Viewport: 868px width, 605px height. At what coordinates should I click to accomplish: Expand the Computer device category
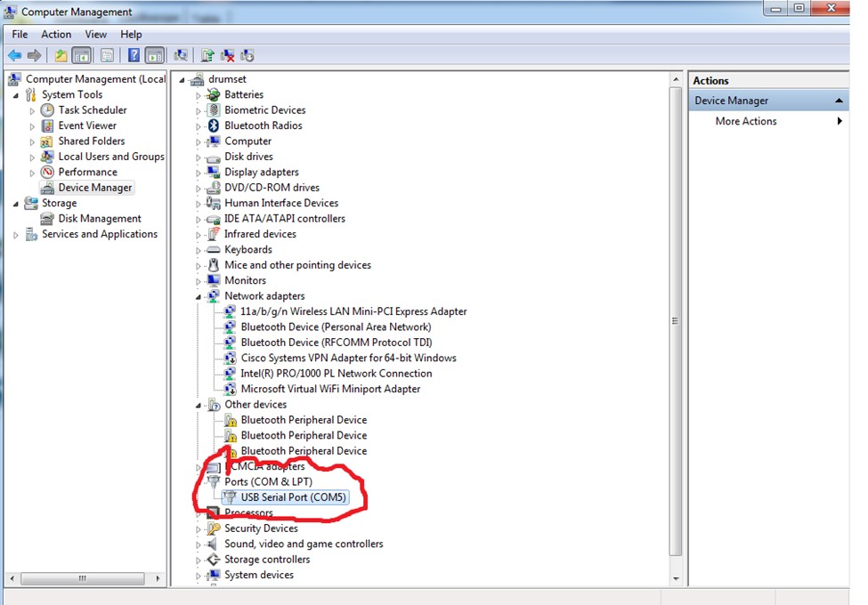click(x=199, y=141)
